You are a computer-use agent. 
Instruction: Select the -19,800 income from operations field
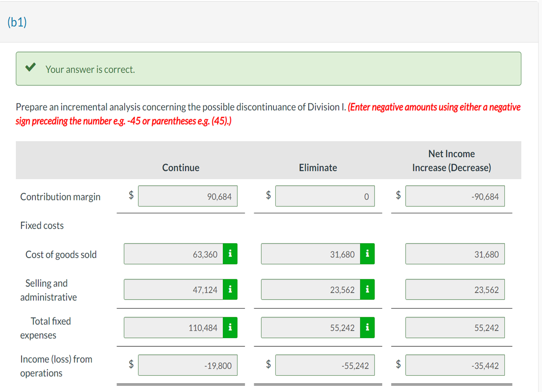click(x=188, y=365)
